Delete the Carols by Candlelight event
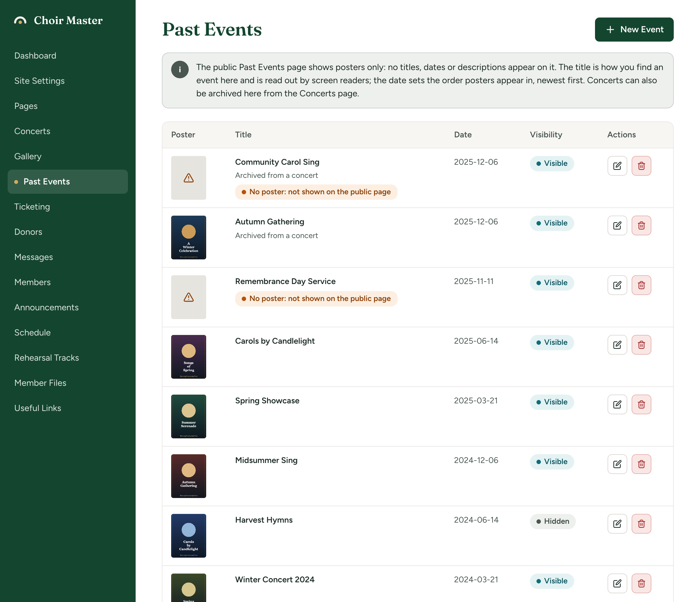 [x=641, y=345]
